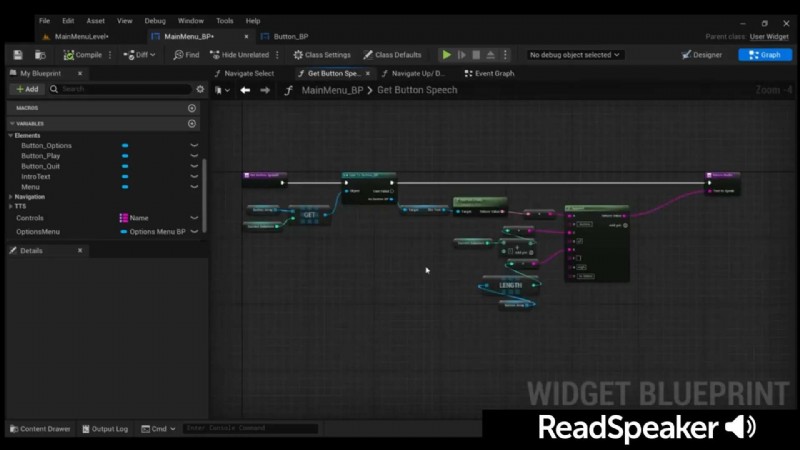Click the graph navigate back arrow
This screenshot has height=450, width=800.
[x=245, y=90]
